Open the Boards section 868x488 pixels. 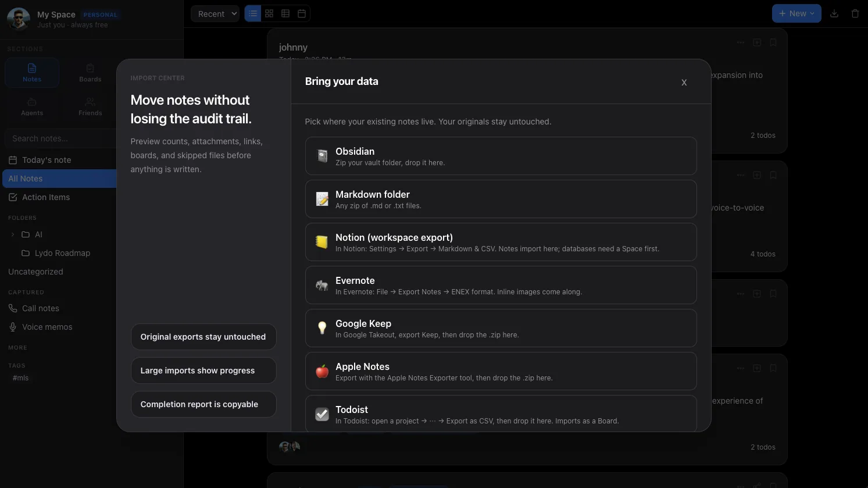tap(90, 73)
